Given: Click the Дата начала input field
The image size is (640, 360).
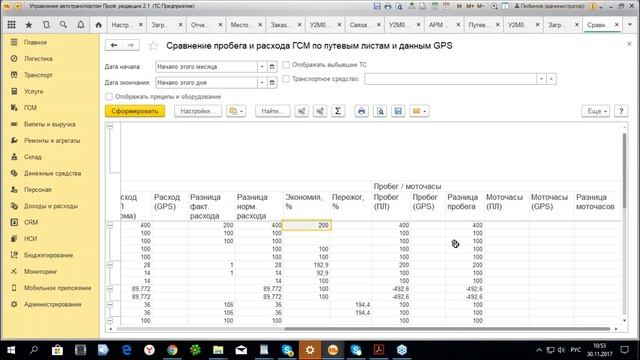Looking at the screenshot, I should (x=206, y=67).
